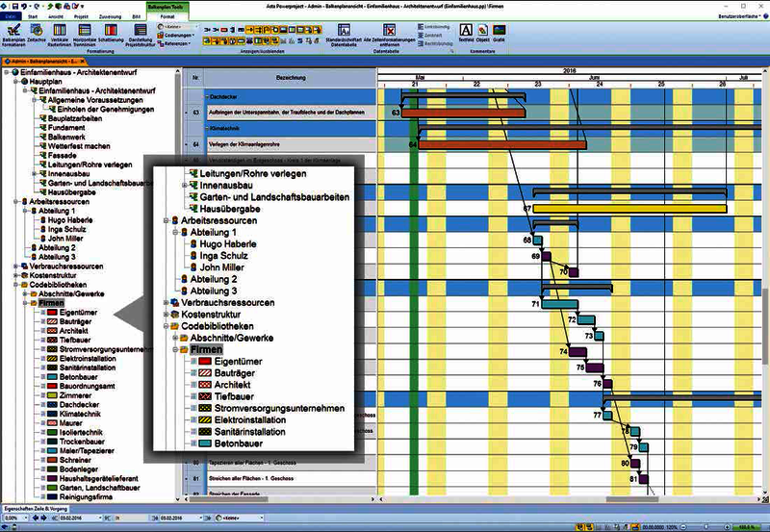Expand the Kostenstruktur node
Viewport: 770px width, 532px height.
(15, 275)
